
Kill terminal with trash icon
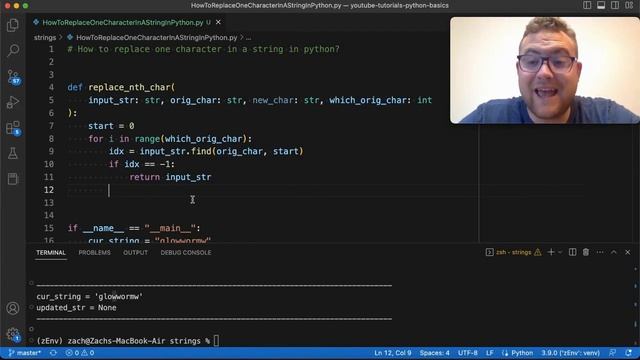[586, 252]
